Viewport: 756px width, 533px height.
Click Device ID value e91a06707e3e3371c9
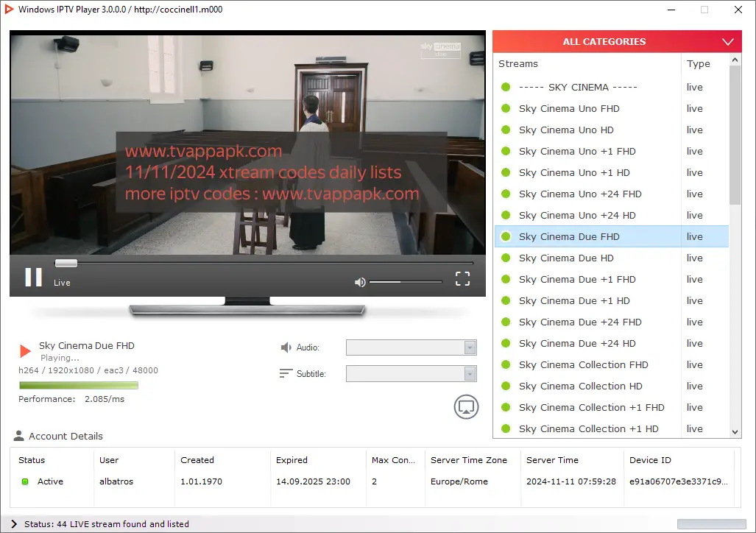(679, 481)
